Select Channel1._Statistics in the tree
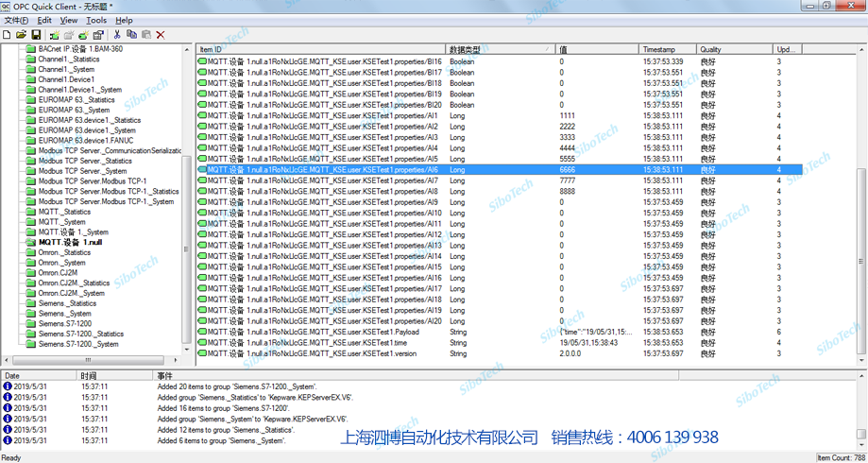Screen dimensions: 868x463 [69, 60]
